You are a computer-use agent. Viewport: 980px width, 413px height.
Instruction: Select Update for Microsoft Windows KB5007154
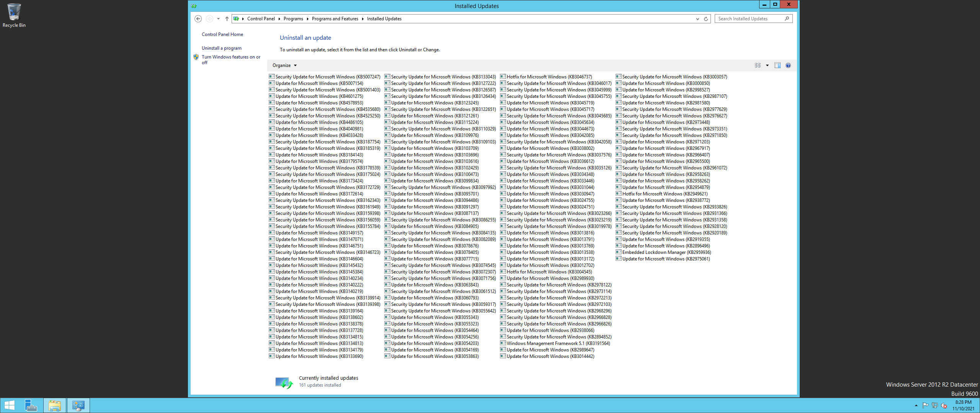pyautogui.click(x=316, y=83)
